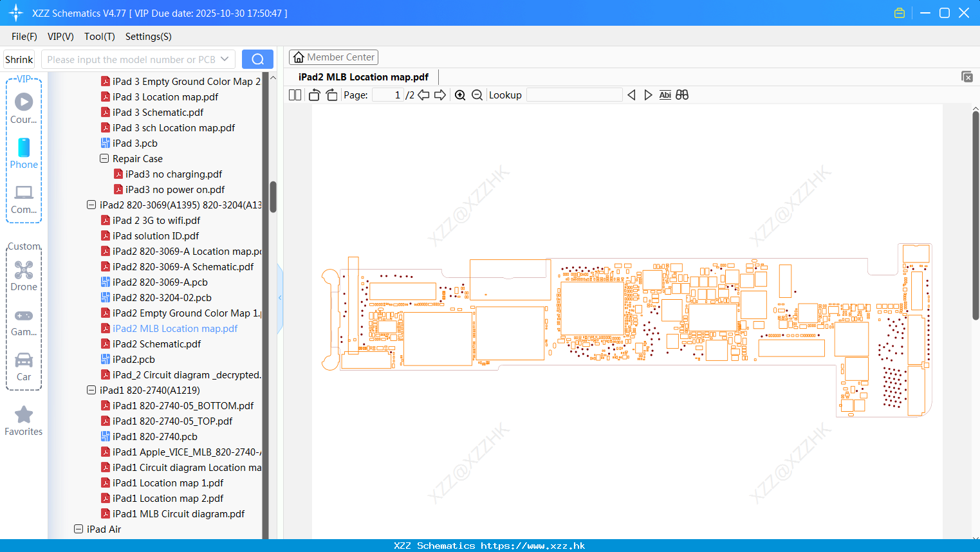Collapse the iPad Air folder
Screen dimensions: 980x552
(79, 529)
